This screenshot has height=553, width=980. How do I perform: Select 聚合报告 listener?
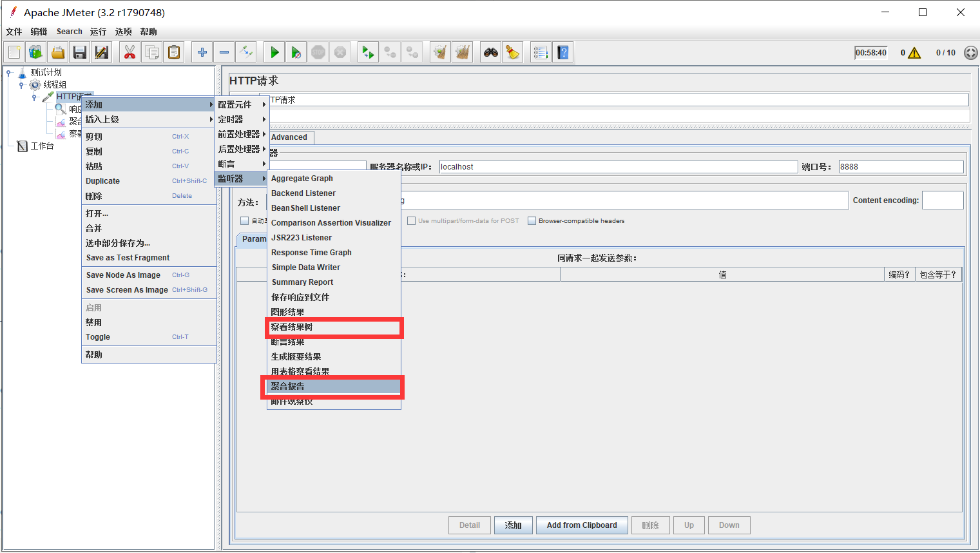(x=334, y=386)
